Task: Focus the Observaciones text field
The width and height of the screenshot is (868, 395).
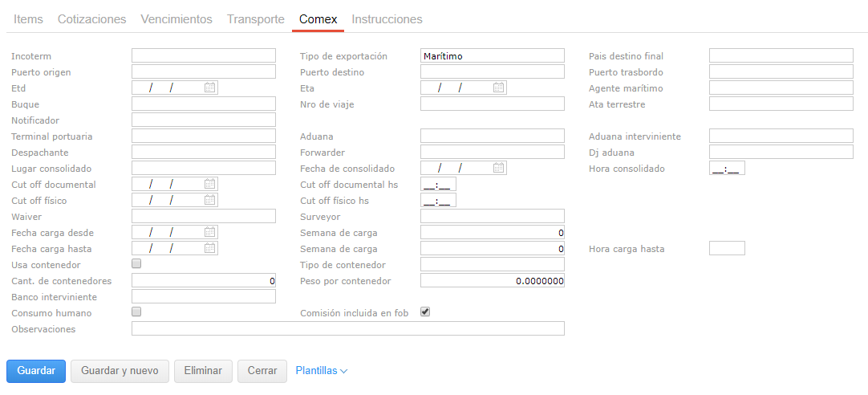Action: (347, 328)
